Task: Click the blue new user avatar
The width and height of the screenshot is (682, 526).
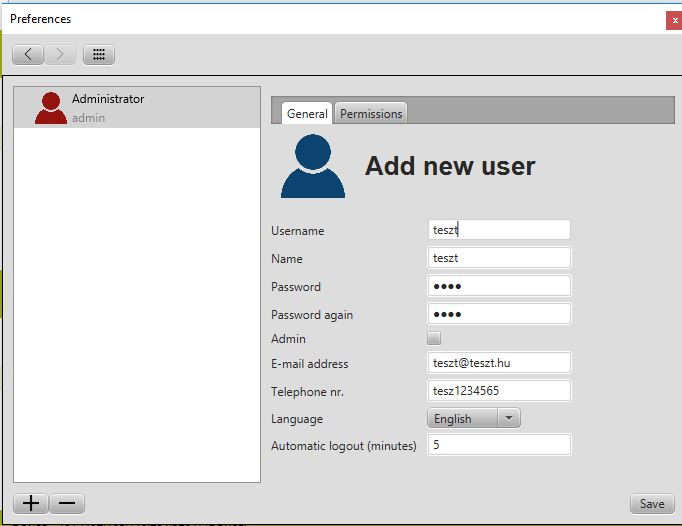Action: pyautogui.click(x=313, y=166)
